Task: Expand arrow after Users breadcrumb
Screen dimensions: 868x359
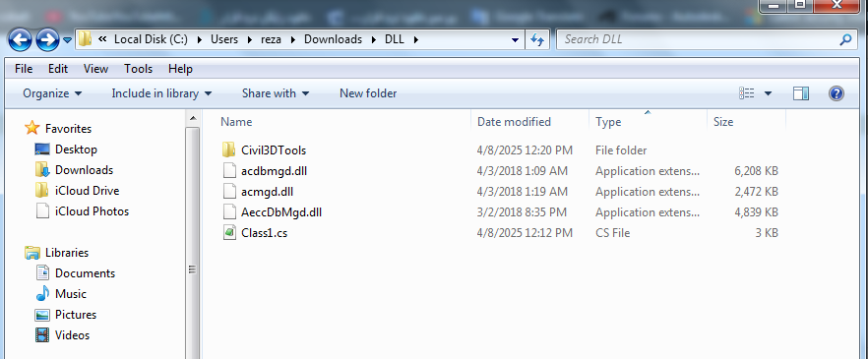Action: (250, 39)
